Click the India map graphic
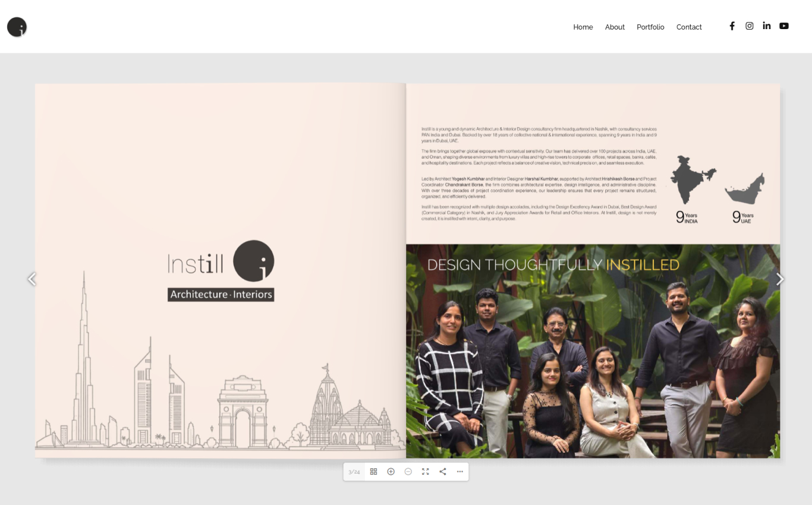 click(x=693, y=180)
